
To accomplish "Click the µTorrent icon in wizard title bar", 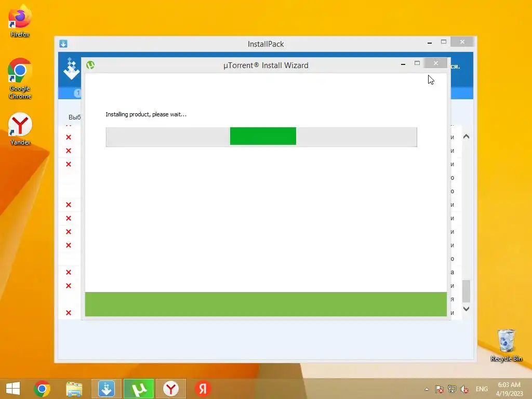I will tap(90, 65).
